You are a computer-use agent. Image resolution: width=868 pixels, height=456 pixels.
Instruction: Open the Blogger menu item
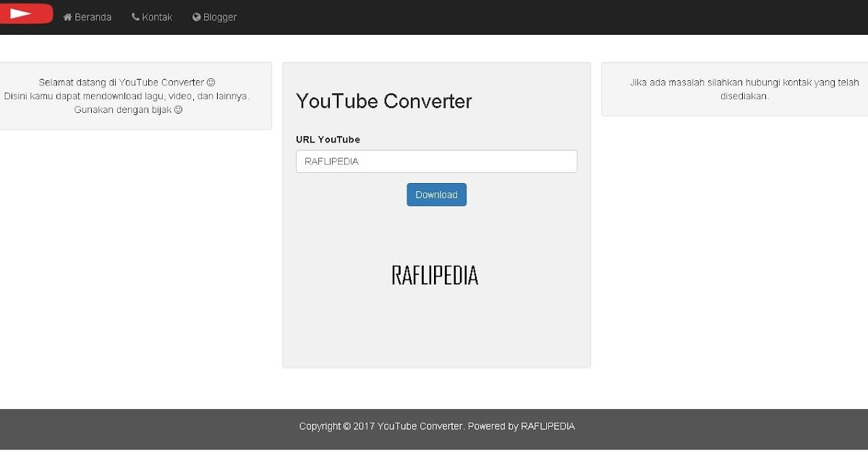coord(215,17)
